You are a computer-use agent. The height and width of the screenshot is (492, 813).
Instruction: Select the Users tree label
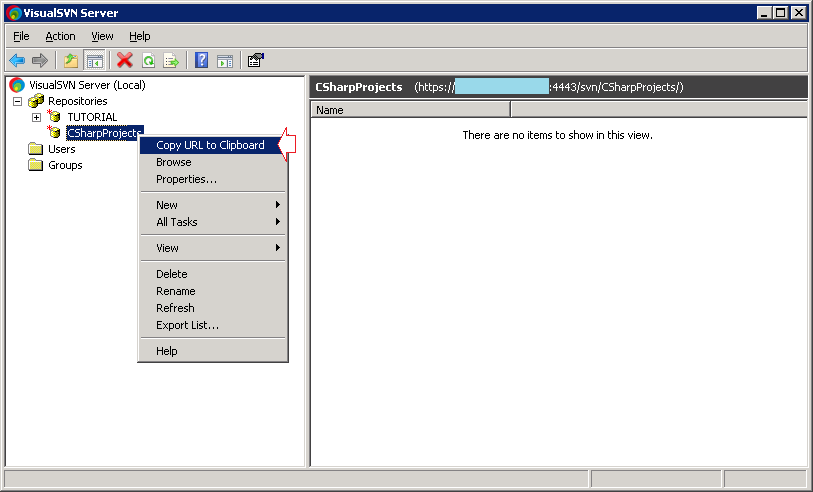pos(62,149)
